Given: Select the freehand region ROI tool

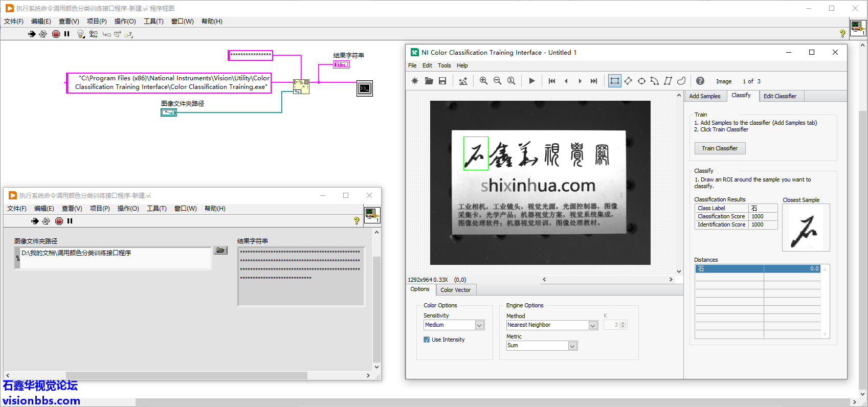Looking at the screenshot, I should pyautogui.click(x=681, y=81).
